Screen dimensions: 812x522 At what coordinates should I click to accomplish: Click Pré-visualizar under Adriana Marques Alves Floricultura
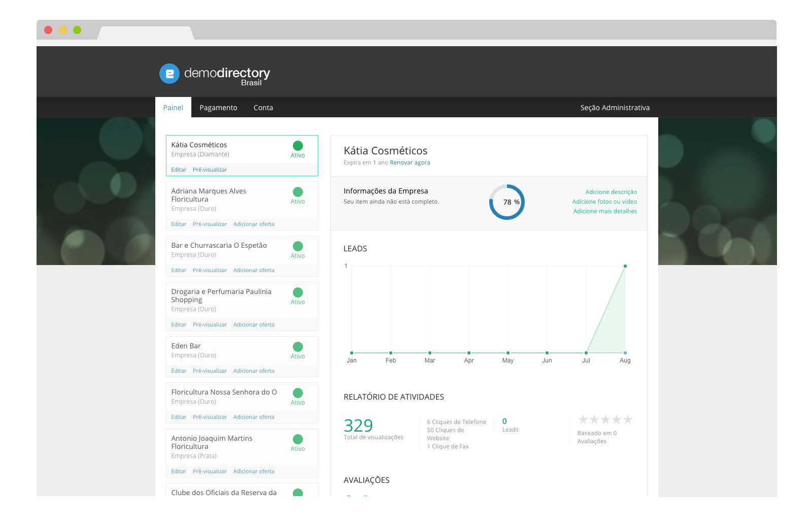(x=210, y=224)
